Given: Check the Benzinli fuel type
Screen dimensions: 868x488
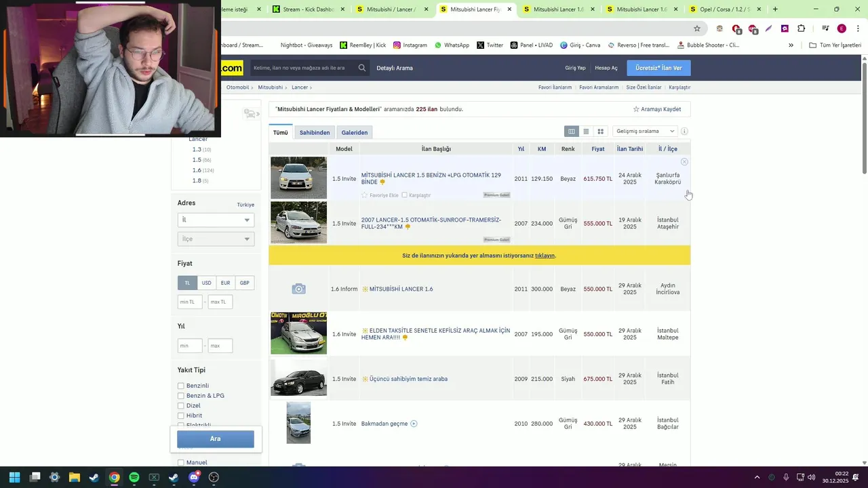Looking at the screenshot, I should point(181,386).
